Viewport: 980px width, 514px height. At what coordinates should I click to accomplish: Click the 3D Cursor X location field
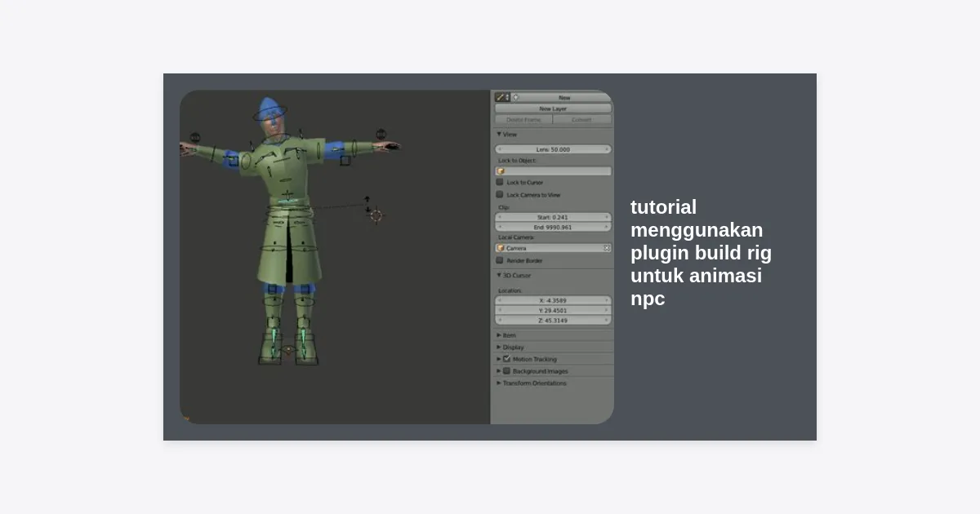click(553, 300)
